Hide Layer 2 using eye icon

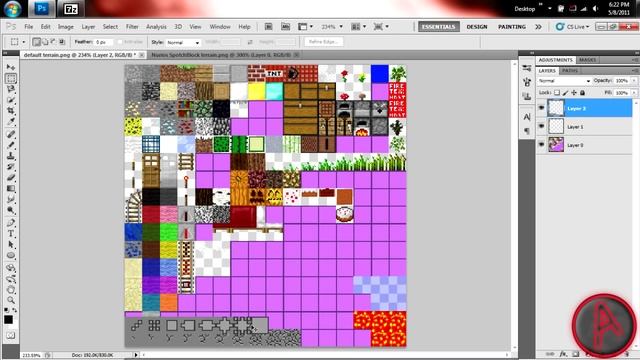point(541,108)
